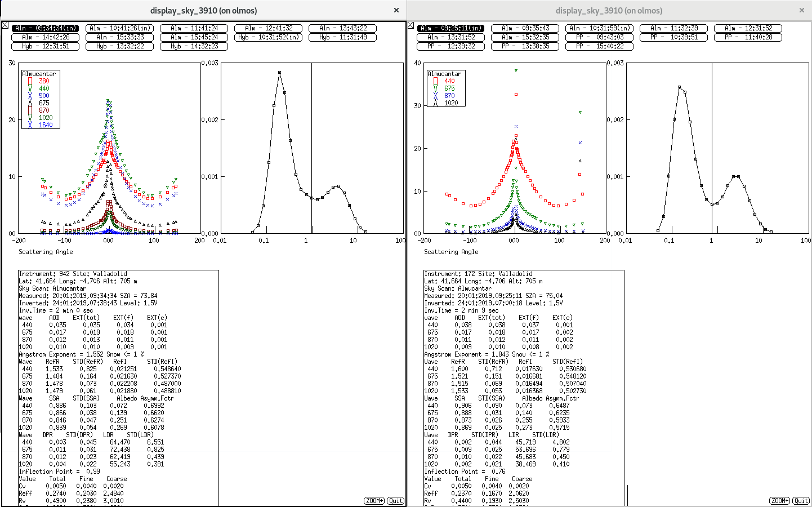Click 'Measured: 20:01:2019,09:34:34 SZA = 73.84' line

tap(88, 296)
